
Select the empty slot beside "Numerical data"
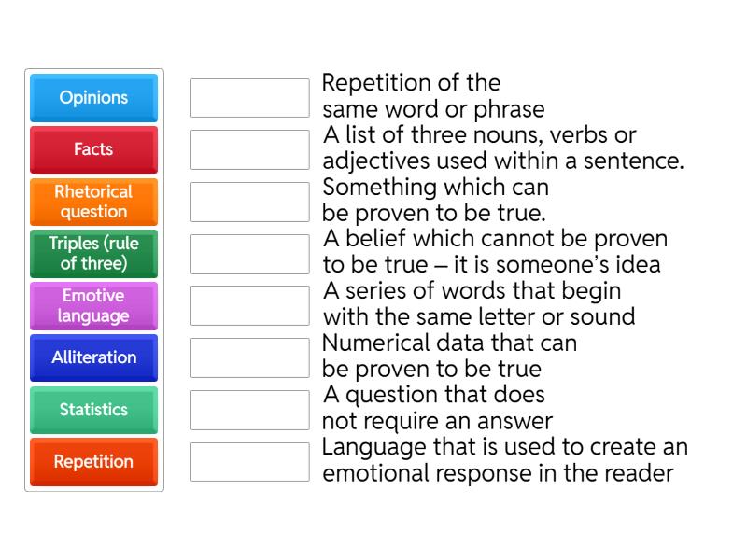click(250, 357)
